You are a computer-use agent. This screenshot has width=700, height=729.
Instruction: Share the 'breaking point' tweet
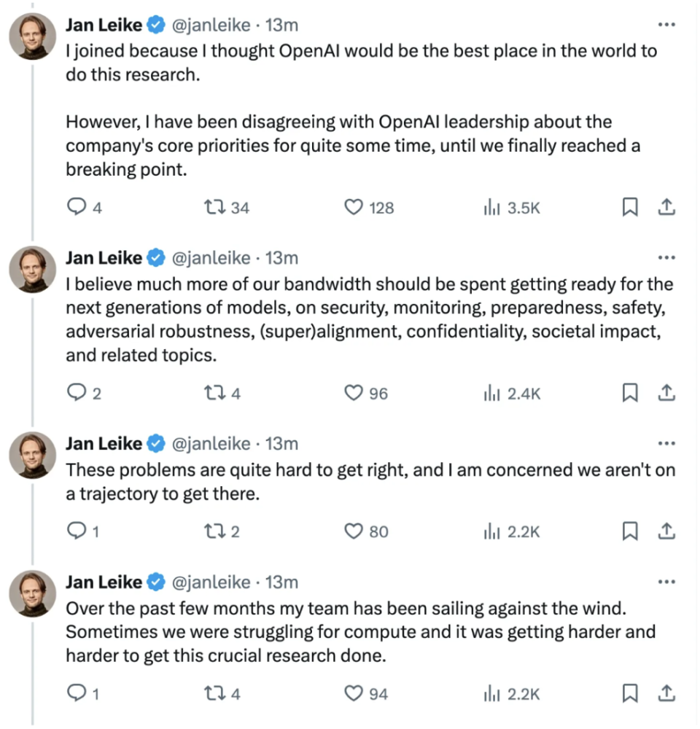(x=666, y=207)
